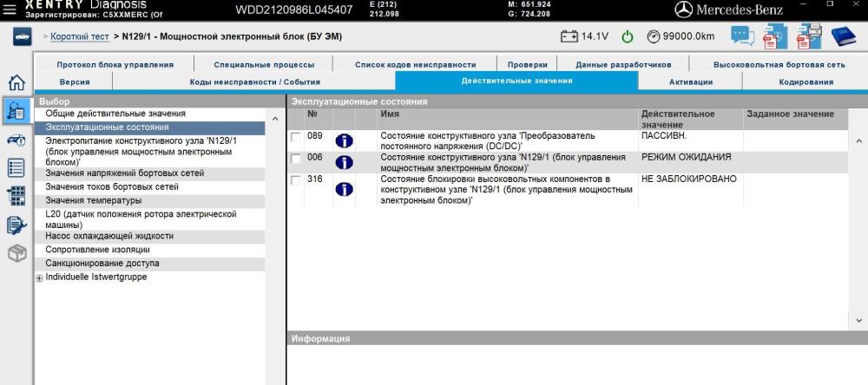Open the list sidebar icon
Screen dimensions: 868x385
click(x=16, y=167)
